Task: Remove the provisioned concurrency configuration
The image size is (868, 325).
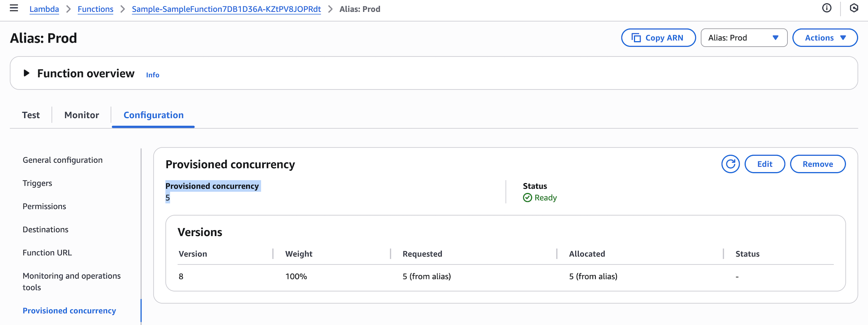Action: point(817,164)
